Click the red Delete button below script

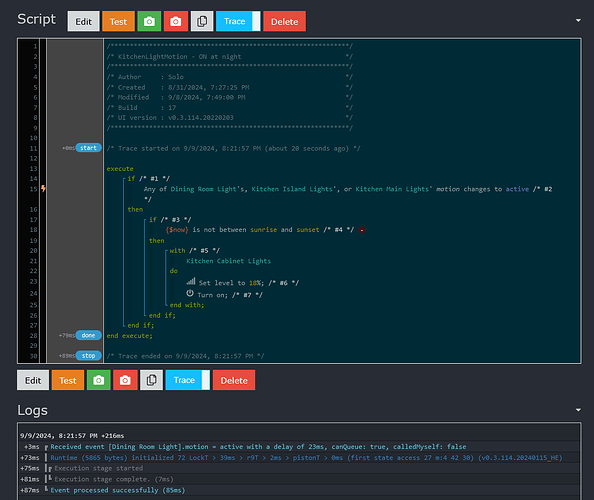click(234, 380)
